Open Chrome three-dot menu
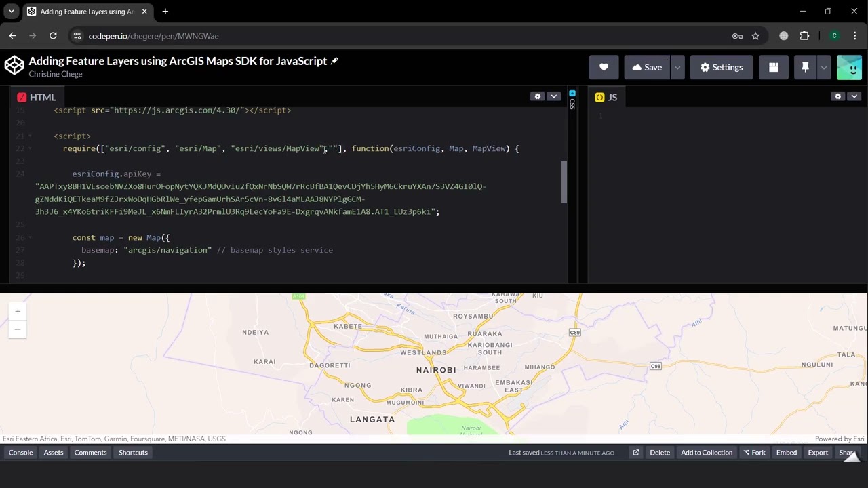868x488 pixels. click(854, 36)
